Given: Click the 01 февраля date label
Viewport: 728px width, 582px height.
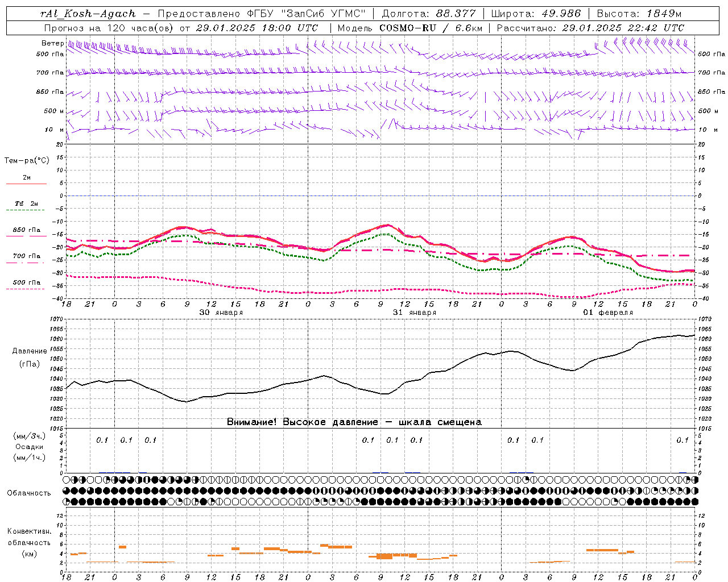Looking at the screenshot, I should pyautogui.click(x=608, y=313).
